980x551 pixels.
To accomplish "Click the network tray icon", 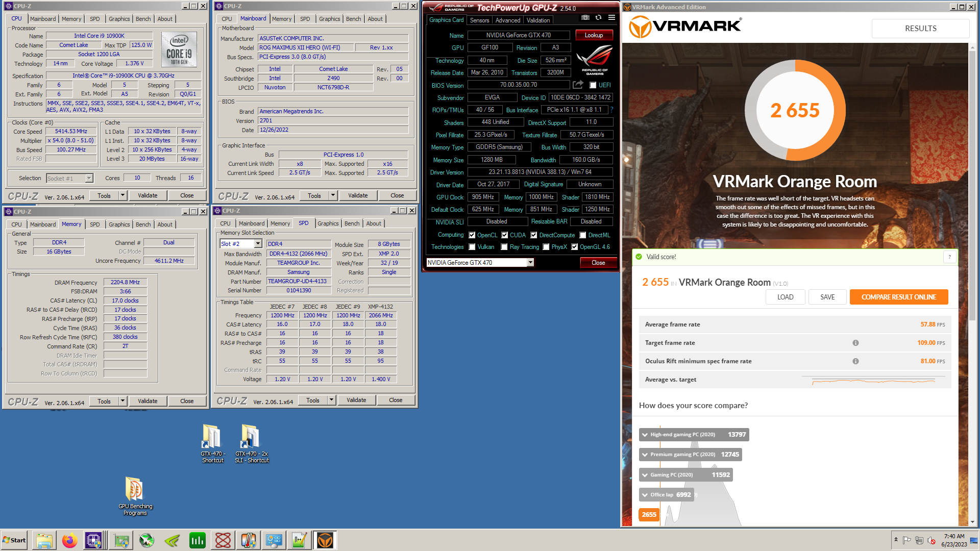I will point(919,540).
